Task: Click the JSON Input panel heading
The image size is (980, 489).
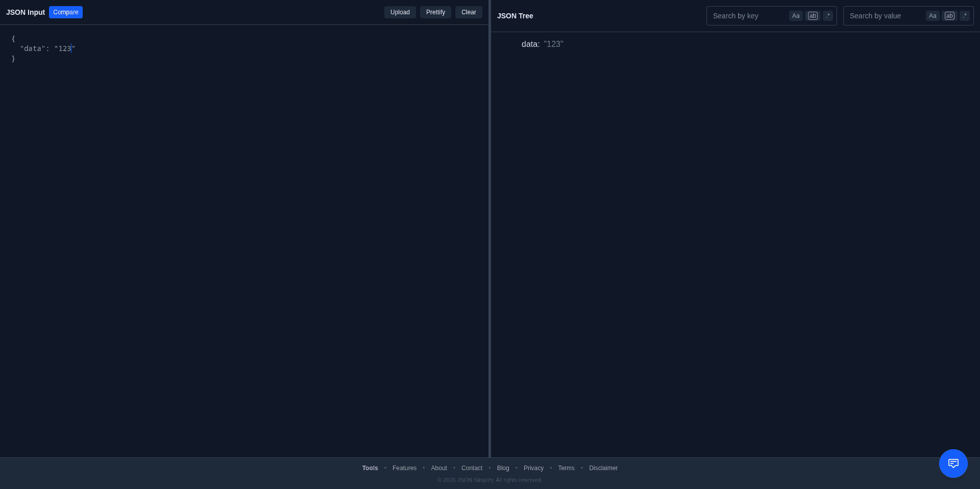Action: pyautogui.click(x=26, y=12)
